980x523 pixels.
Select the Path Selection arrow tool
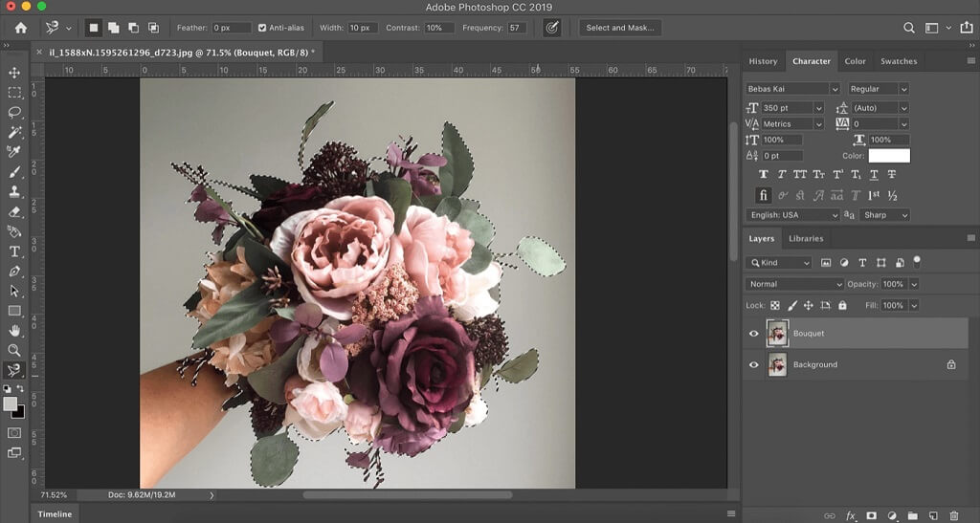[14, 291]
